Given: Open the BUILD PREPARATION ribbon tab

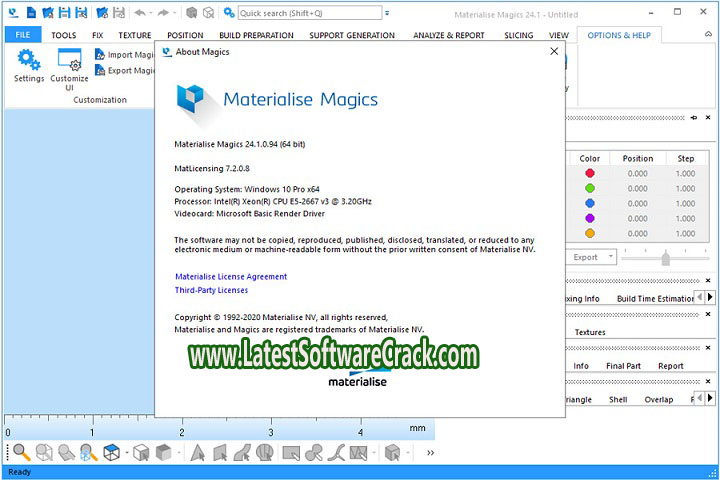Looking at the screenshot, I should tap(256, 35).
